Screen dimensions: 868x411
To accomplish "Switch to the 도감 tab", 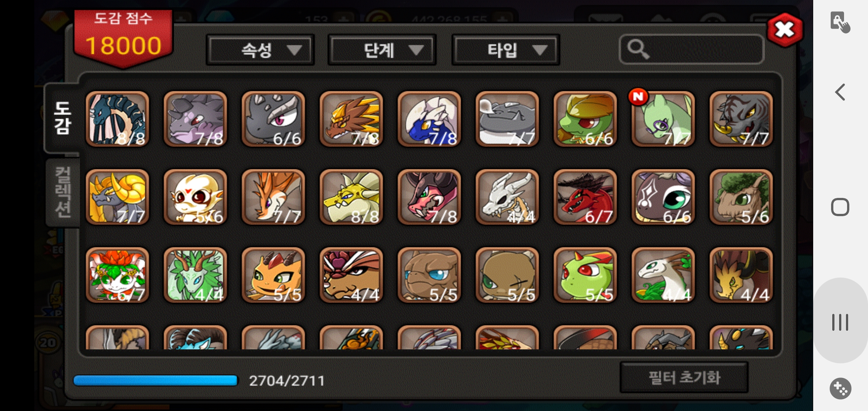I will [x=63, y=118].
